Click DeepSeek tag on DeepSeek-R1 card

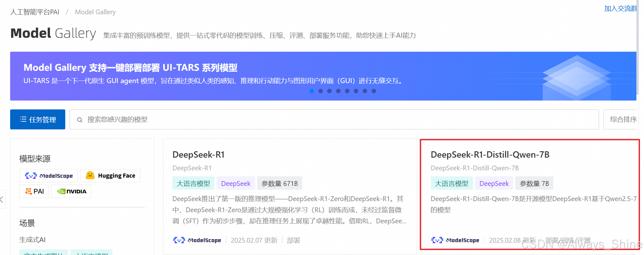click(x=236, y=183)
